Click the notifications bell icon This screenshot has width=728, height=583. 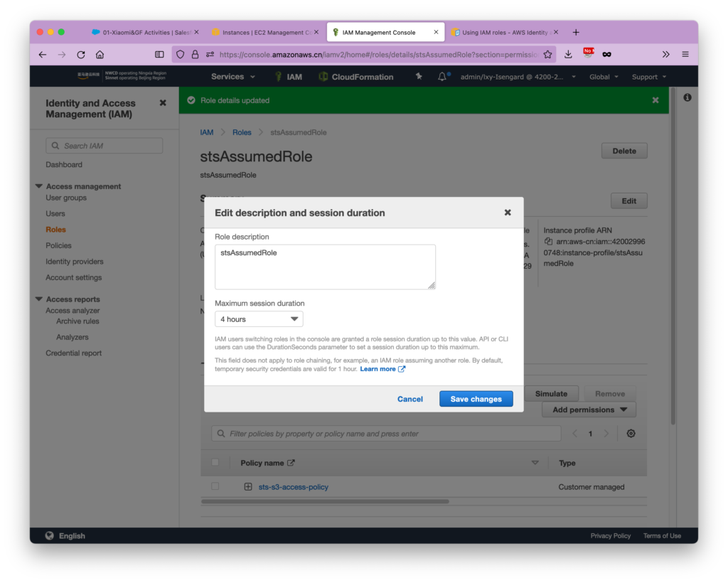[x=442, y=77]
